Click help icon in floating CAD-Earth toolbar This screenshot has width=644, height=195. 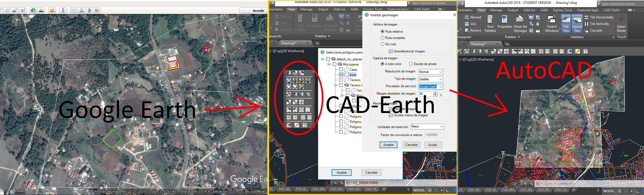pos(304,125)
